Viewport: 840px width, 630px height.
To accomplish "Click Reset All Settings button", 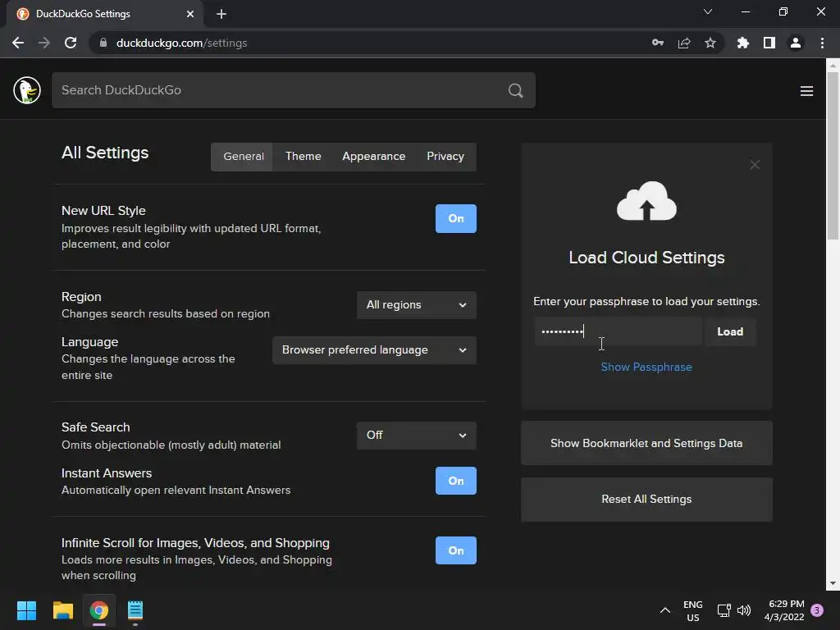I will pyautogui.click(x=646, y=500).
